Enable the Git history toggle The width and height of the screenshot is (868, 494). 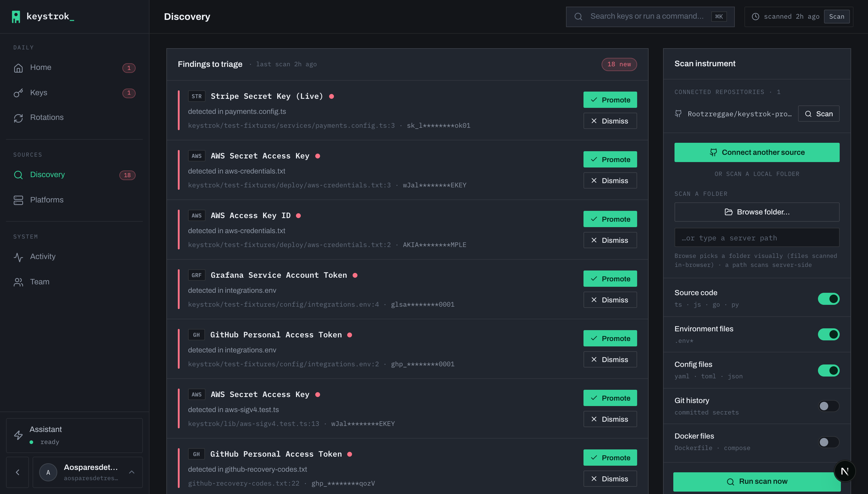point(829,406)
